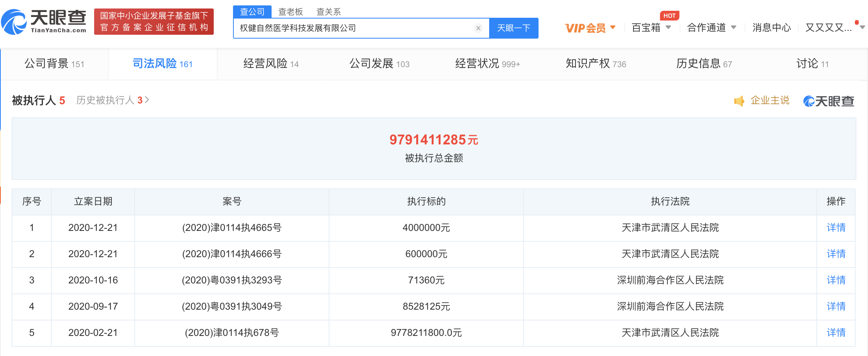Click the date 2020-02-21
868x356 pixels.
(x=93, y=333)
